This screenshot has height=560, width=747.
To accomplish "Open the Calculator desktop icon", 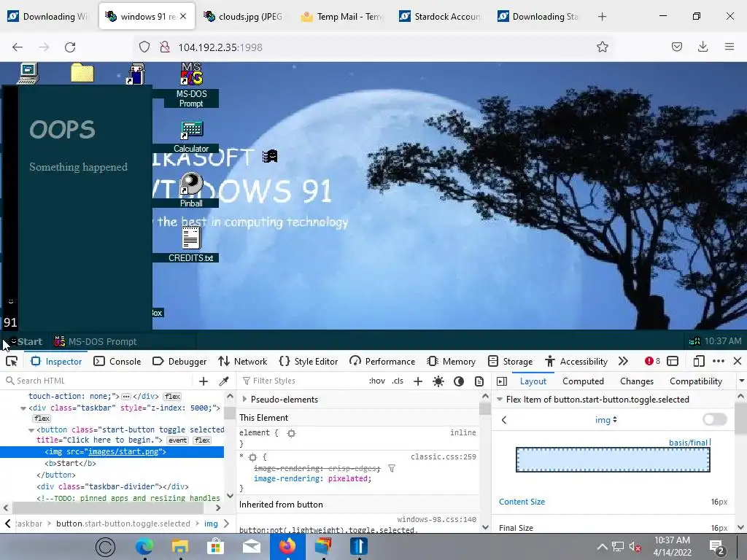I will point(191,136).
